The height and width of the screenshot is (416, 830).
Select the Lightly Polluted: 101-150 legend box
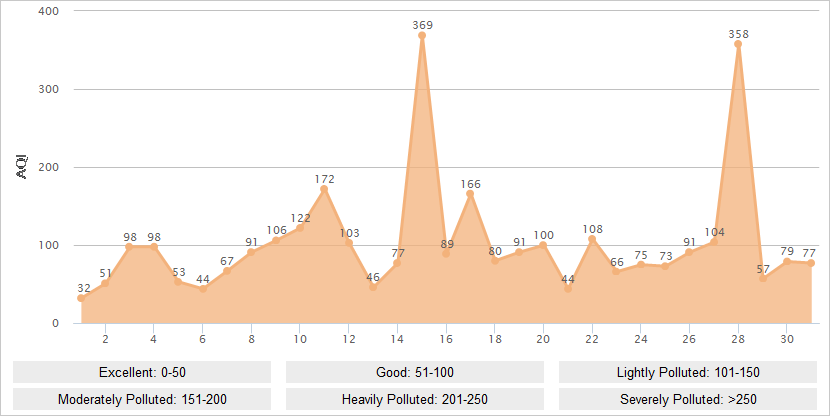pos(688,372)
